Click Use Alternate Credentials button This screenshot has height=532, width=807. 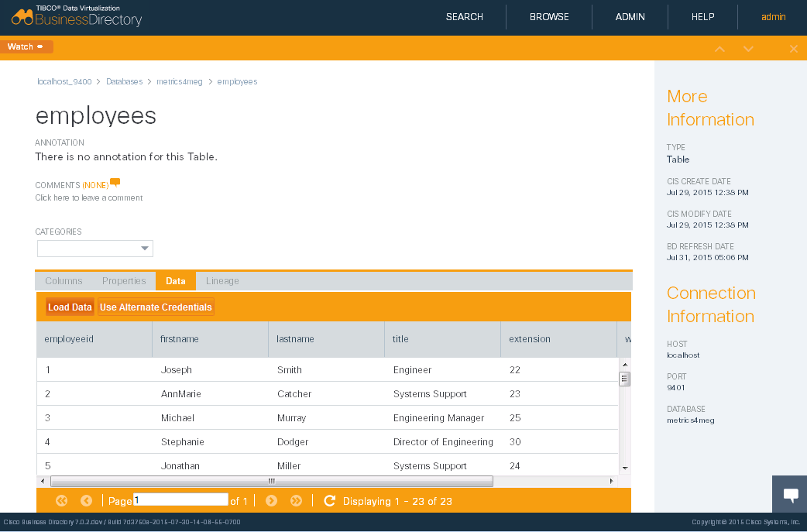(156, 307)
